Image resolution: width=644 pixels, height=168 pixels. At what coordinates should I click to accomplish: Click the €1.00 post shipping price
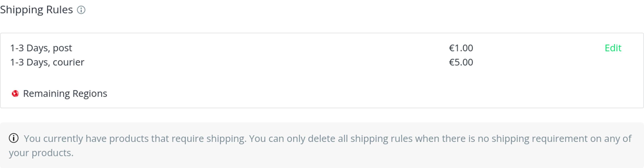pos(461,48)
